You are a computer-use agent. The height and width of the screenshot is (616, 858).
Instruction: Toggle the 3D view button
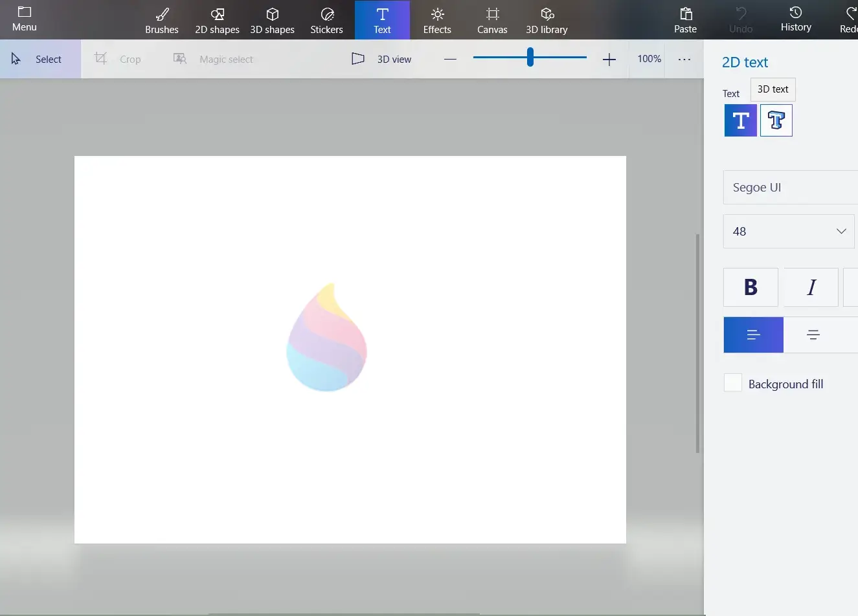click(x=382, y=59)
